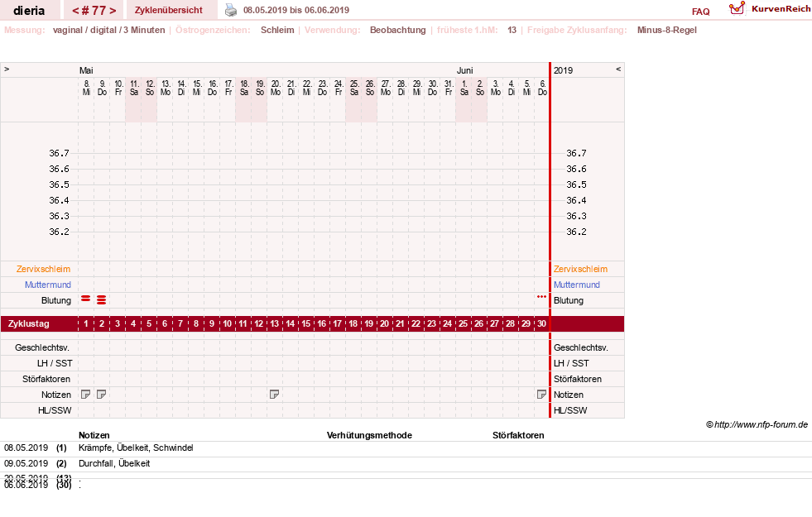812x517 pixels.
Task: Click the right Störfaktoren row label
Action: tap(578, 379)
